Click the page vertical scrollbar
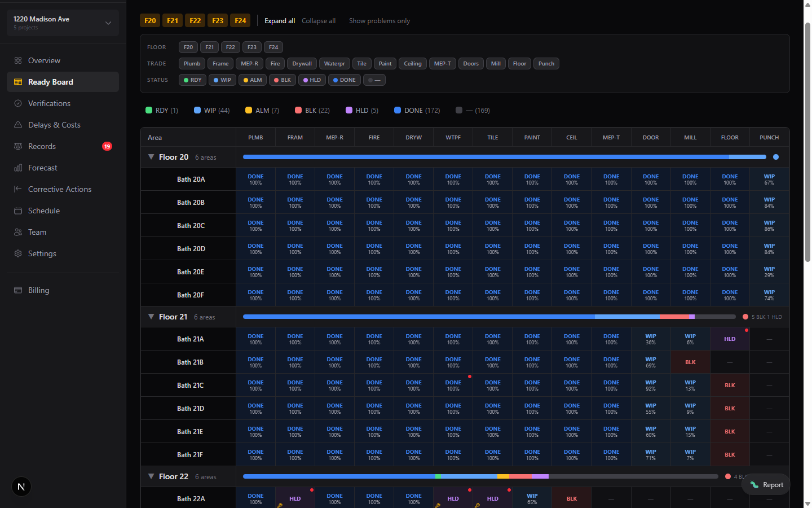The width and height of the screenshot is (812, 508). click(807, 143)
